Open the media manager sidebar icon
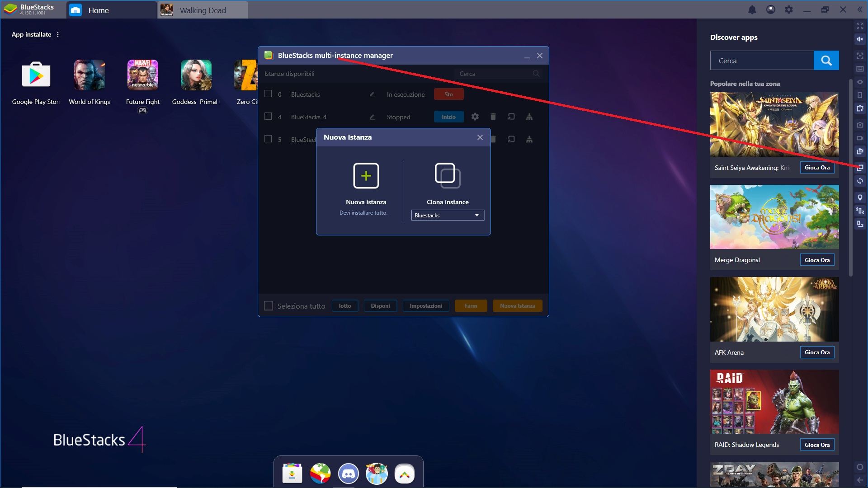The height and width of the screenshot is (488, 868). click(x=860, y=151)
